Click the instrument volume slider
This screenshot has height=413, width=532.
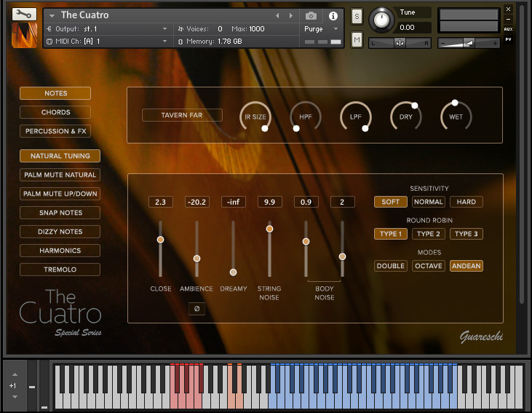click(469, 43)
